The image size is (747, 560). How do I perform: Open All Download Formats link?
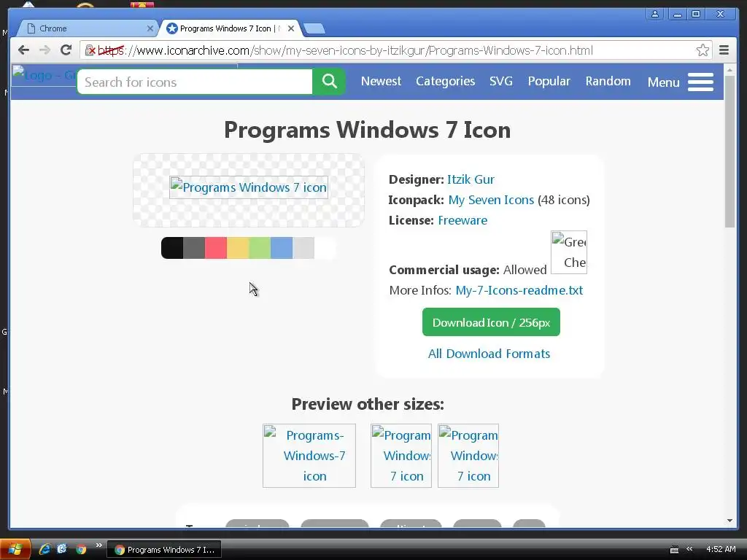pos(489,354)
